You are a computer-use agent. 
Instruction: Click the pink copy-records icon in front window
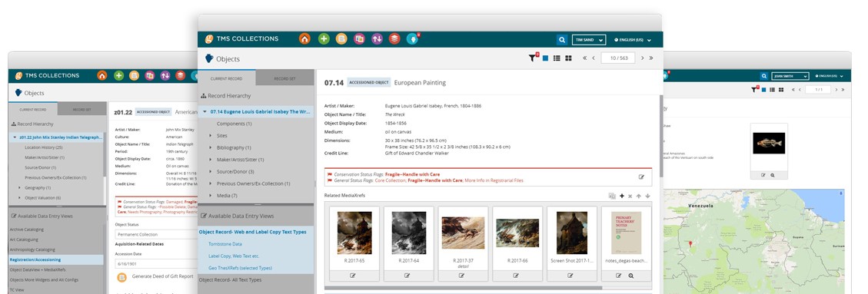(x=359, y=38)
